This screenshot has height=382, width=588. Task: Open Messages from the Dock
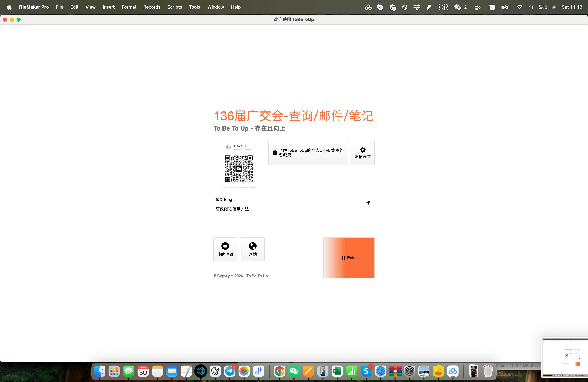128,371
